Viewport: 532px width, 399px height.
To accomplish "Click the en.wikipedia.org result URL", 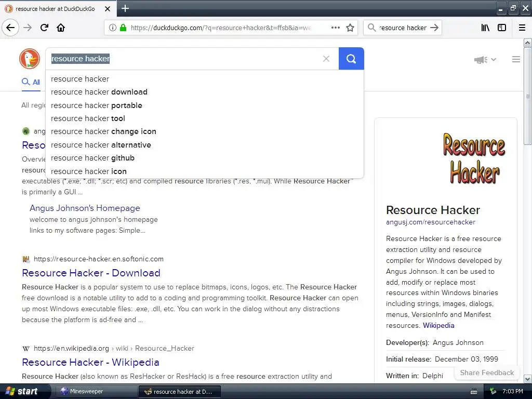I will click(114, 349).
